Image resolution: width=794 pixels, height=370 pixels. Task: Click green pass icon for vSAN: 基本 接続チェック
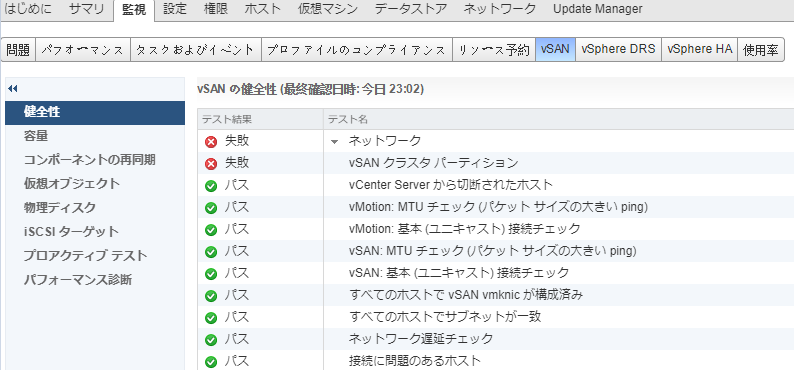[x=211, y=274]
